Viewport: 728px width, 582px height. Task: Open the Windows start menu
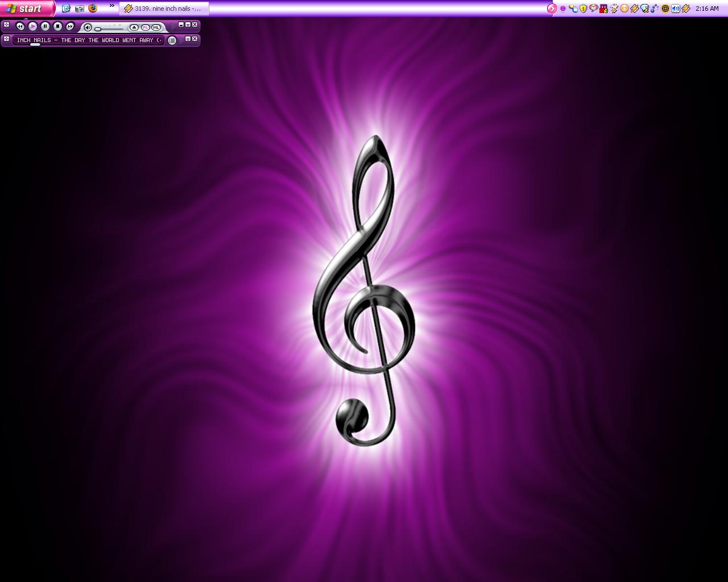[x=27, y=9]
